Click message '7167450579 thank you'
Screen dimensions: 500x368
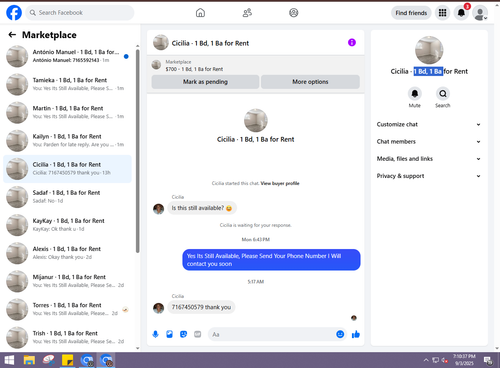201,307
